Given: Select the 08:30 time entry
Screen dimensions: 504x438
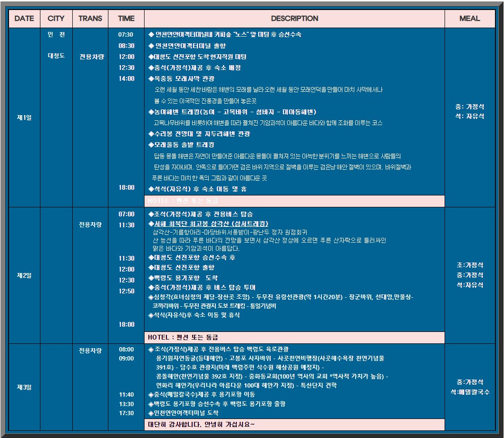Looking at the screenshot, I should [126, 46].
